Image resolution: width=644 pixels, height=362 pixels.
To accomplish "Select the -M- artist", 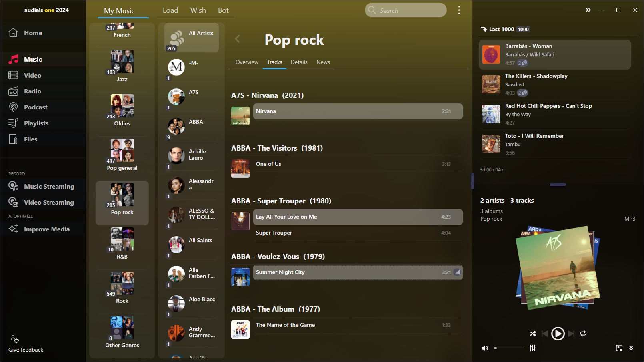I will (x=192, y=68).
